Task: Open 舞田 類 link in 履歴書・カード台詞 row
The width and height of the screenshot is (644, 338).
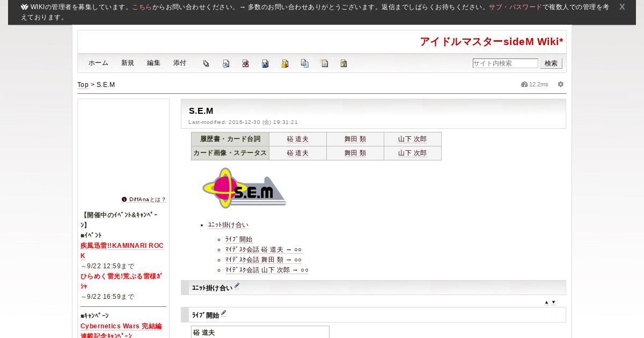Action: [x=355, y=139]
